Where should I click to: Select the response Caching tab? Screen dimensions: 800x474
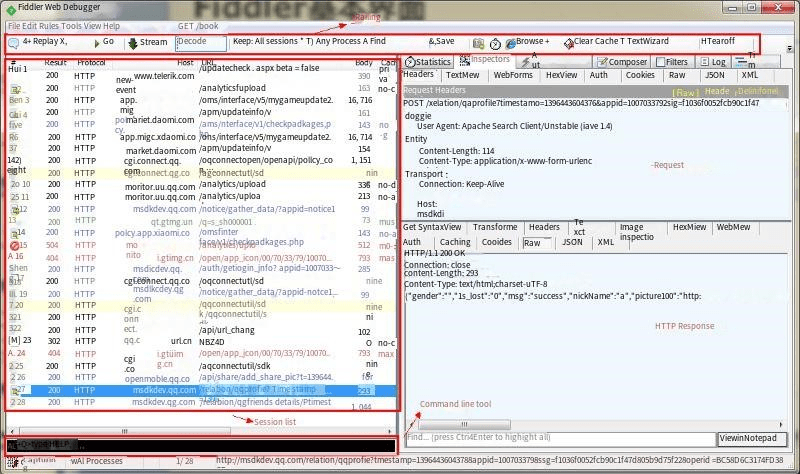(455, 242)
